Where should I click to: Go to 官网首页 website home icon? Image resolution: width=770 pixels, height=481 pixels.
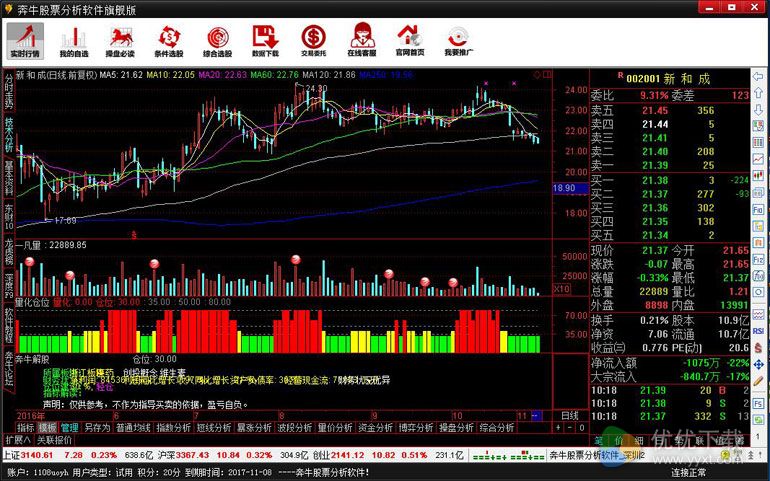(x=410, y=41)
